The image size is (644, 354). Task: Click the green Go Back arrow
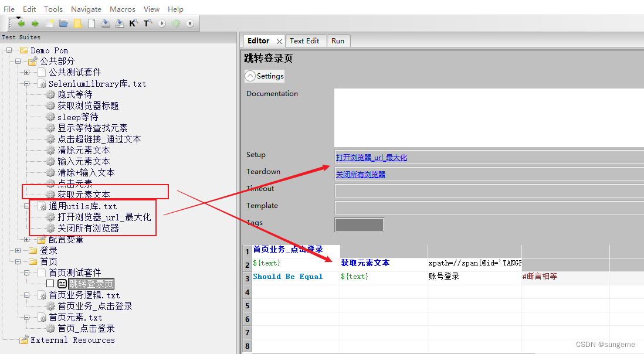coord(21,24)
